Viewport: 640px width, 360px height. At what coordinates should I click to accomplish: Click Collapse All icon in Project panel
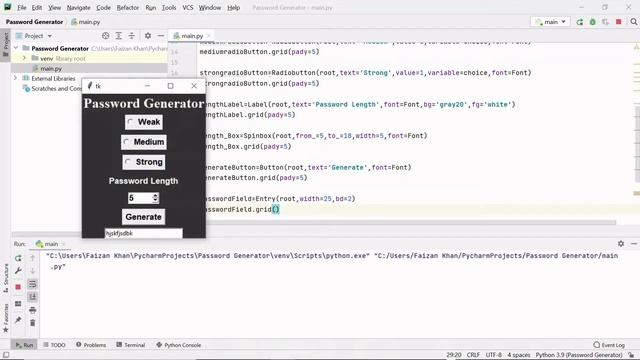(x=132, y=36)
